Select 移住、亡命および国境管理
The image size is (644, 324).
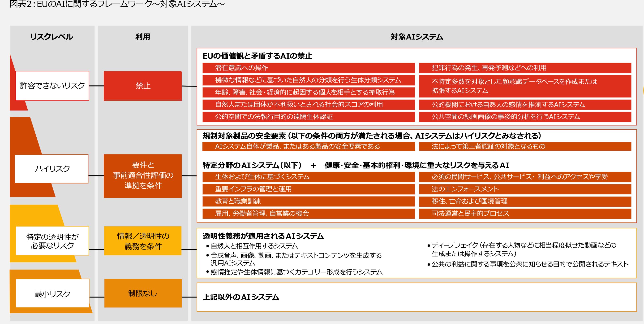(525, 201)
